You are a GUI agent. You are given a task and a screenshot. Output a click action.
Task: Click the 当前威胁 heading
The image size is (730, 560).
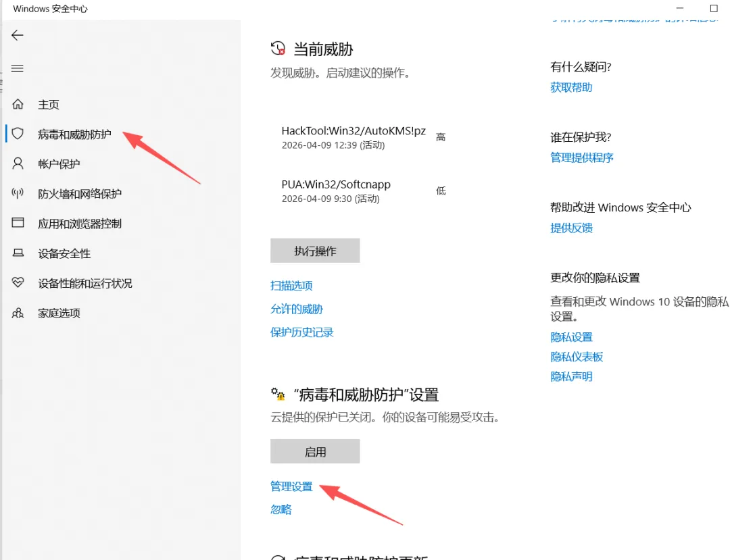coord(323,49)
